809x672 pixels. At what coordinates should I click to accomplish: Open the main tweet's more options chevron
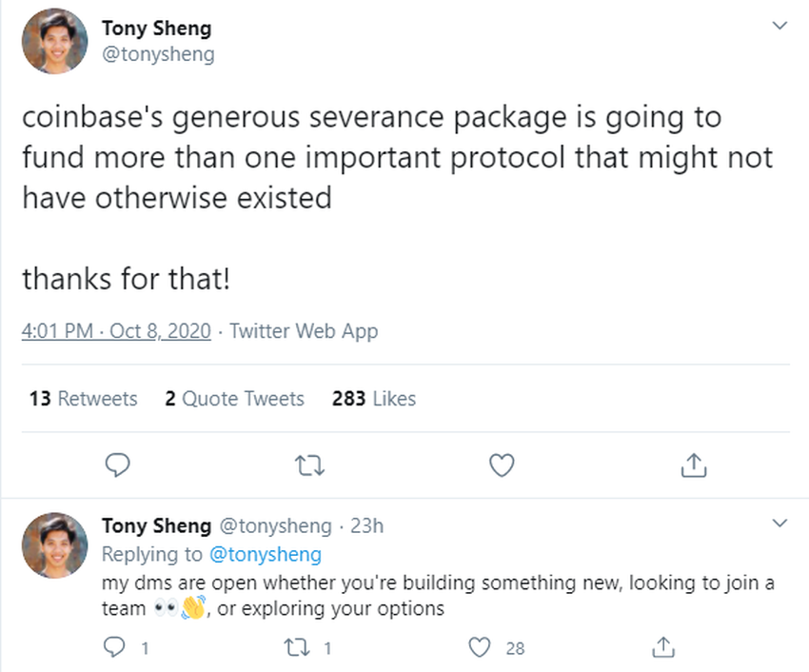[x=779, y=26]
